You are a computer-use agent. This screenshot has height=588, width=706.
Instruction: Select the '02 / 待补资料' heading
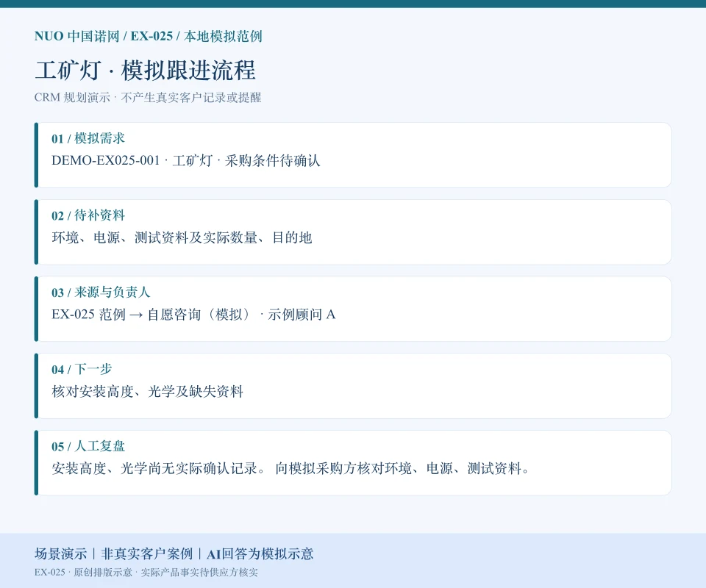(88, 215)
